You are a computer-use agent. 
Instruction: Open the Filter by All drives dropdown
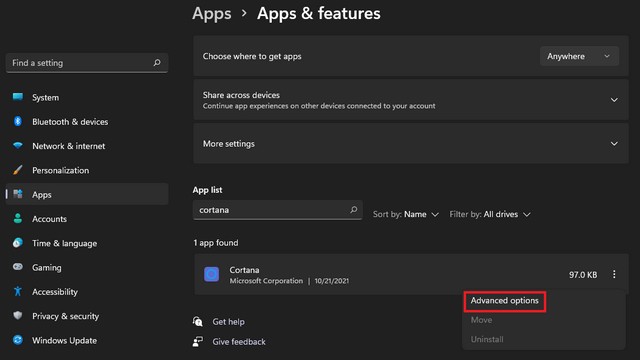pyautogui.click(x=490, y=214)
